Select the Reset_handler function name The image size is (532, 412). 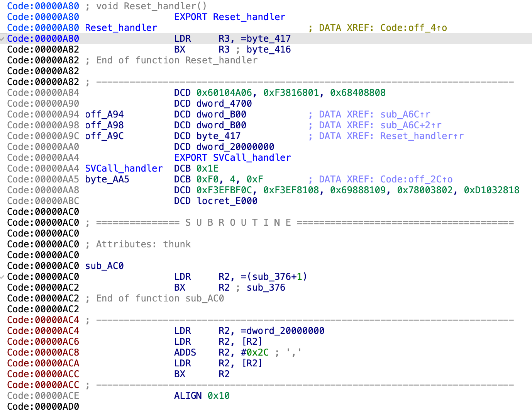pyautogui.click(x=121, y=27)
